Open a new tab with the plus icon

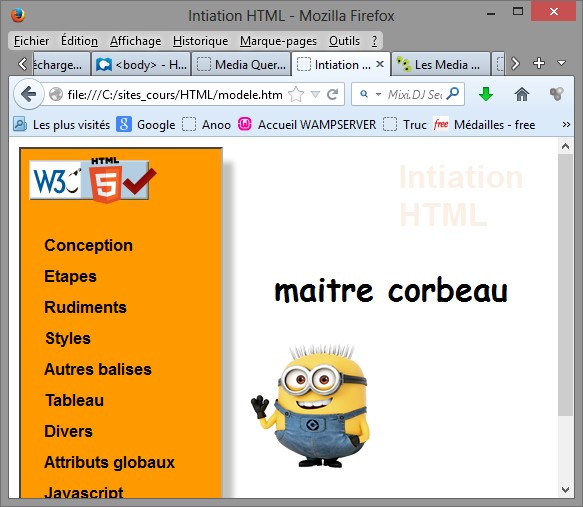click(539, 63)
